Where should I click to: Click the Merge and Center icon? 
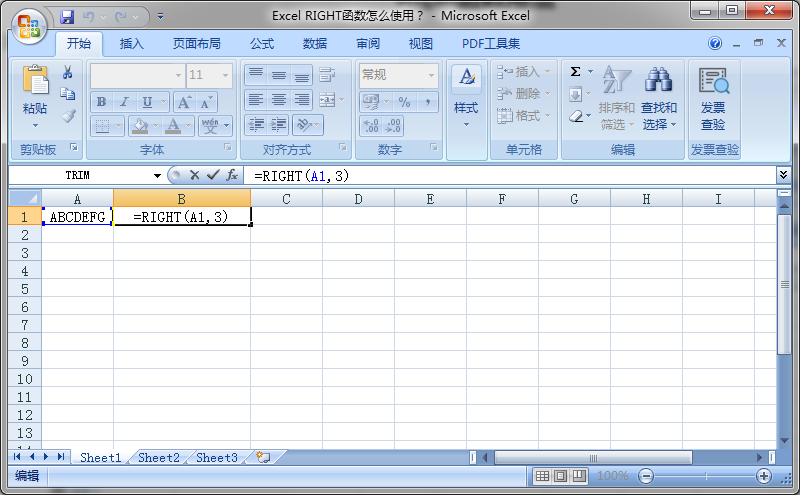pos(327,100)
